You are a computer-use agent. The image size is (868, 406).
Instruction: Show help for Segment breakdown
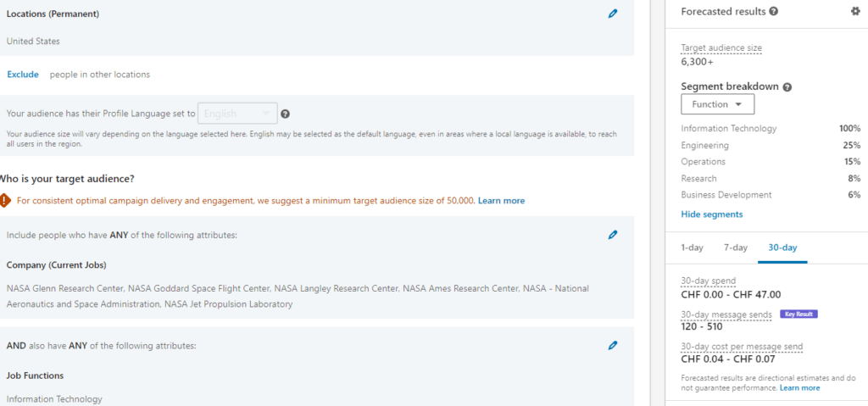(787, 87)
